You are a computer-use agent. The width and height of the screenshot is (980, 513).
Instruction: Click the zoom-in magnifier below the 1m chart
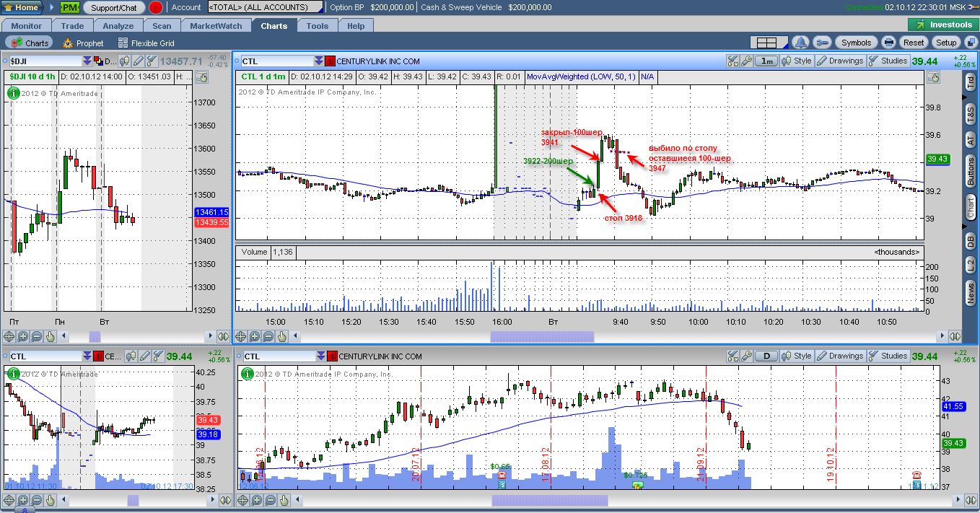click(255, 336)
